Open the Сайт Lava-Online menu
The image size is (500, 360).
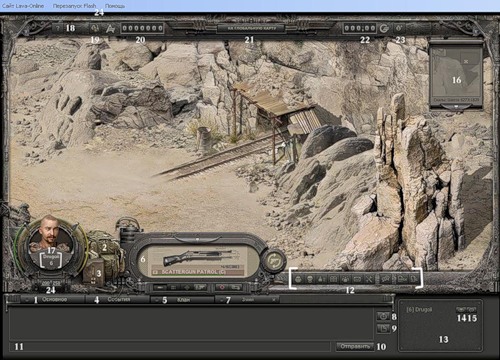(23, 6)
